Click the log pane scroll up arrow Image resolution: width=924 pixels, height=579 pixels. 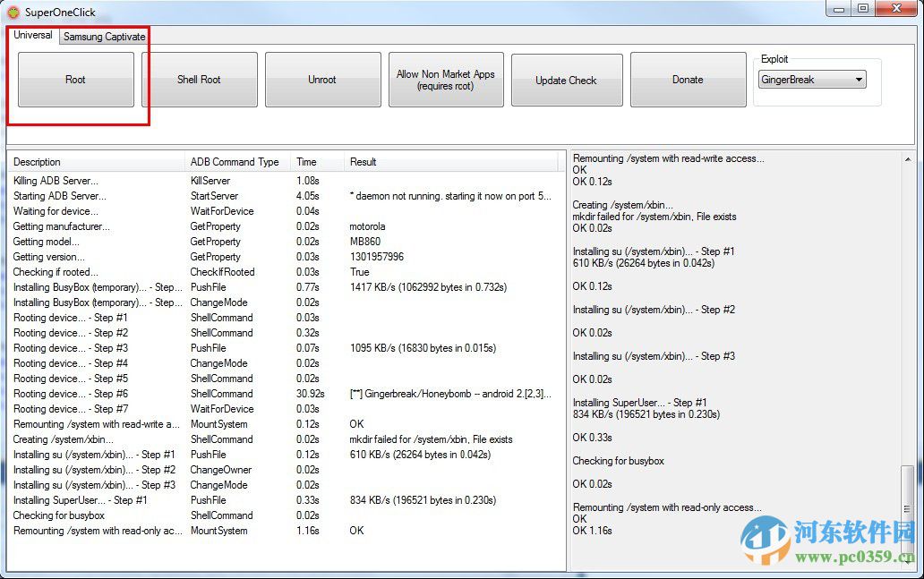(x=908, y=159)
